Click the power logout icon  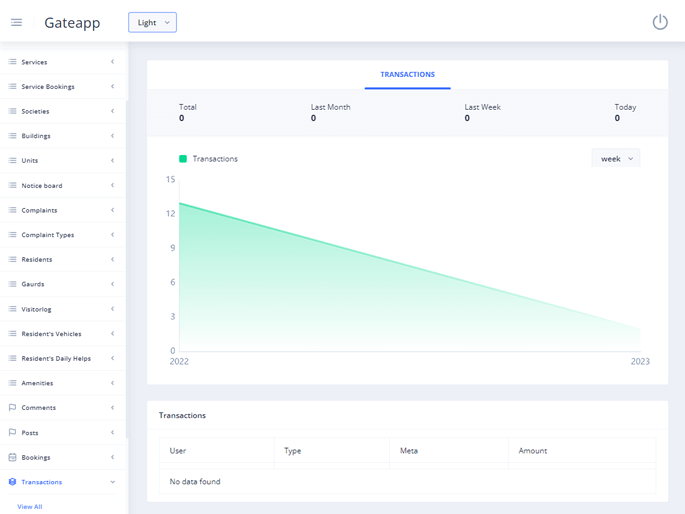660,22
